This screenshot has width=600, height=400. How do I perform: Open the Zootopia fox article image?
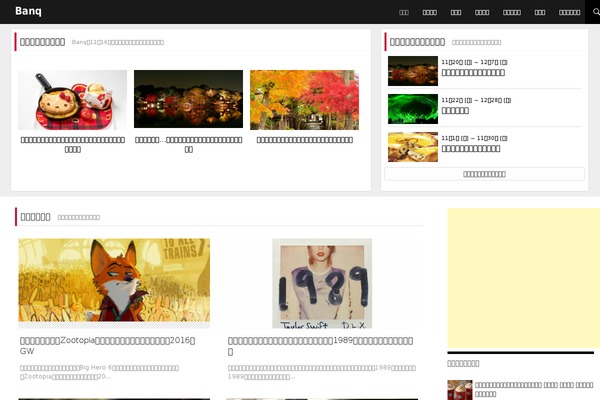[x=114, y=280]
